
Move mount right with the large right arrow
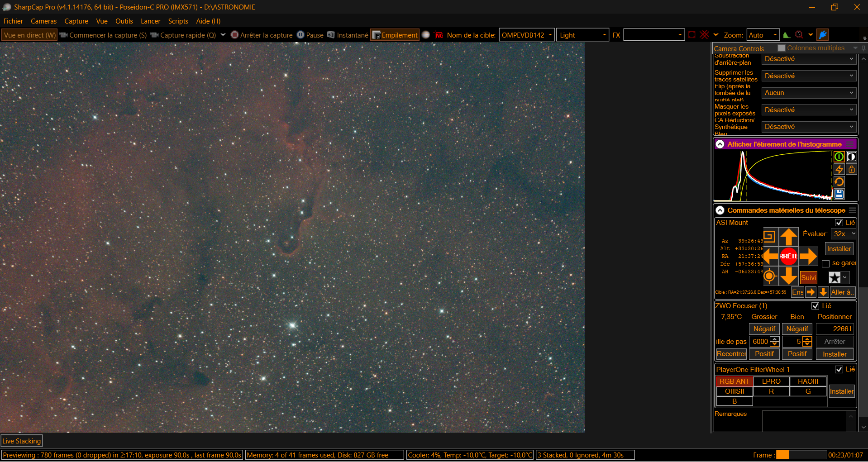pyautogui.click(x=808, y=256)
